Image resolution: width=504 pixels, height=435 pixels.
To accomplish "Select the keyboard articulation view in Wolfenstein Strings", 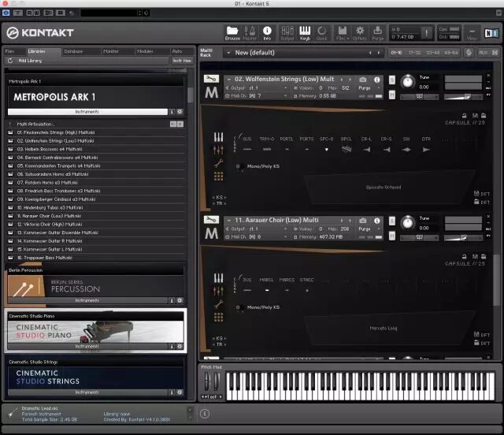I will coord(218,137).
